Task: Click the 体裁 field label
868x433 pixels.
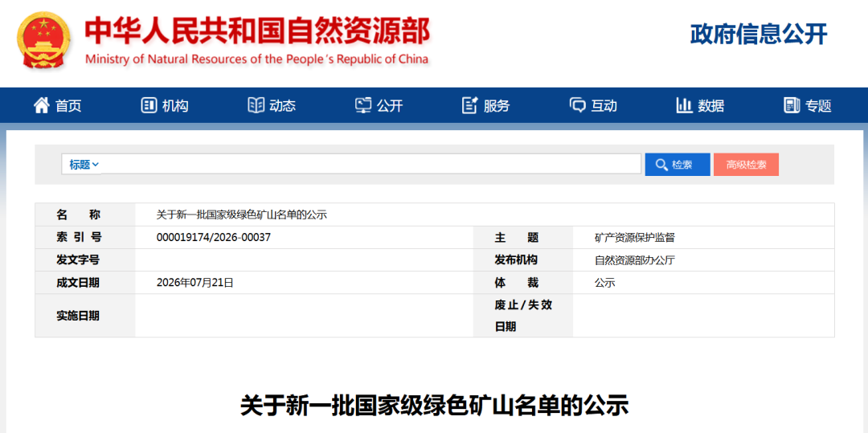Action: pyautogui.click(x=517, y=283)
